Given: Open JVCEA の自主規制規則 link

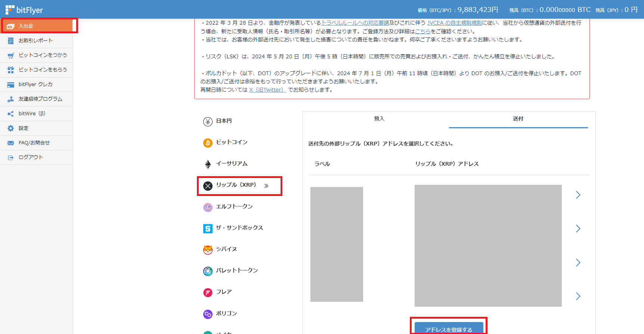Looking at the screenshot, I should coord(455,23).
